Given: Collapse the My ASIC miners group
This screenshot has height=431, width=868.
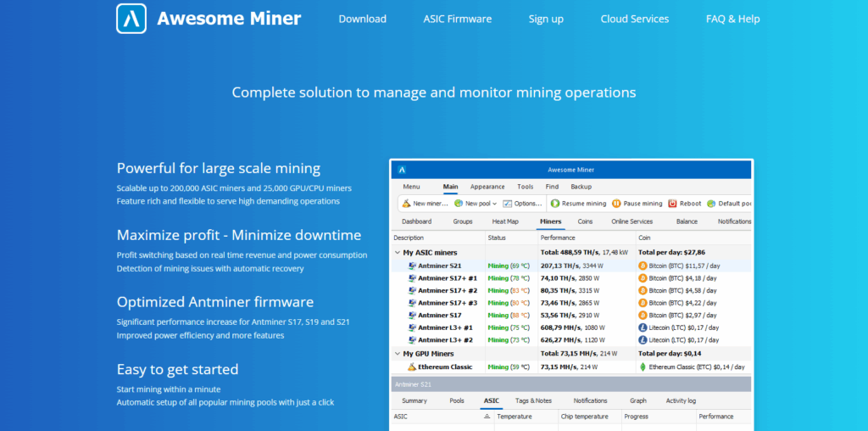Looking at the screenshot, I should (x=397, y=252).
